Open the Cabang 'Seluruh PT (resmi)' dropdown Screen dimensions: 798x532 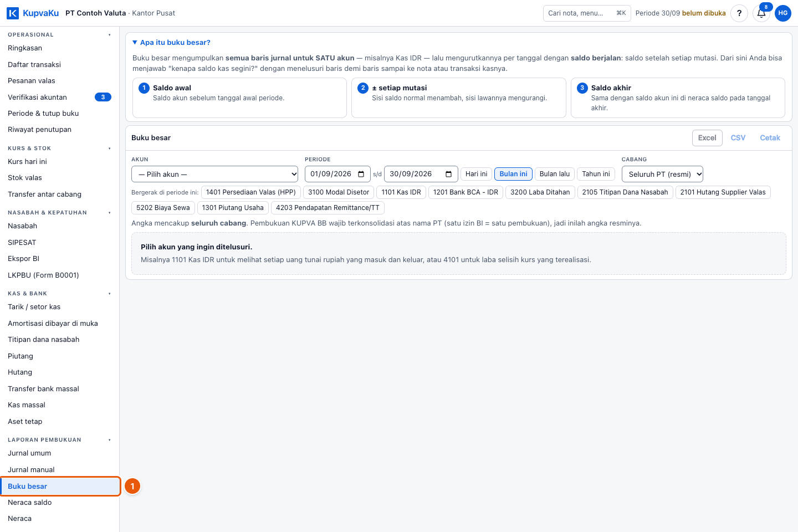coord(662,174)
